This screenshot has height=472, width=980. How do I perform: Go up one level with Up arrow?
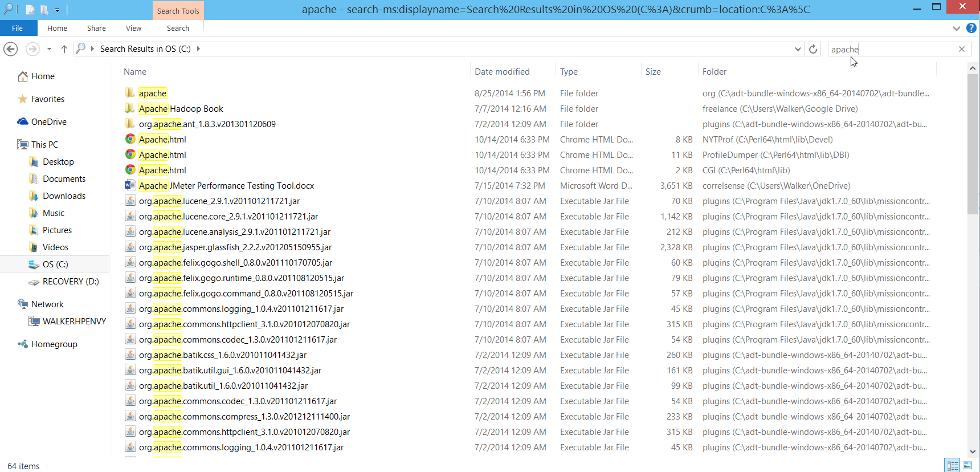point(64,49)
